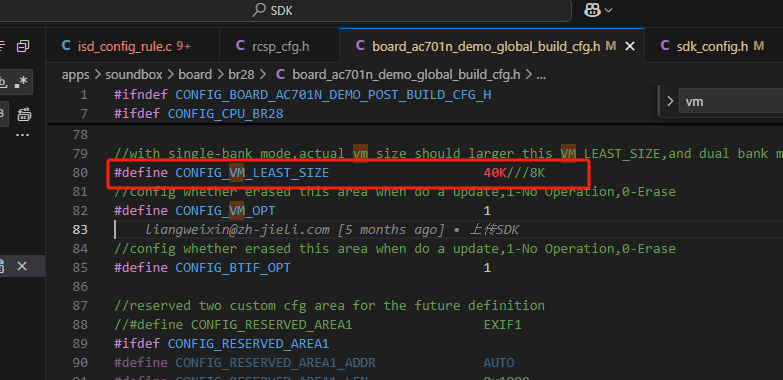
Task: Open the Copilot dropdown chevron
Action: 608,10
